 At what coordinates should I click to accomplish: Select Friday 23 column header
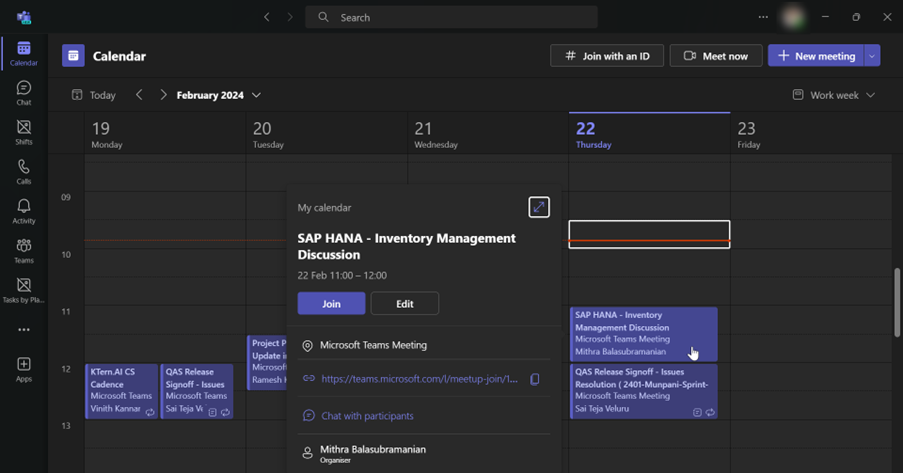click(x=811, y=135)
